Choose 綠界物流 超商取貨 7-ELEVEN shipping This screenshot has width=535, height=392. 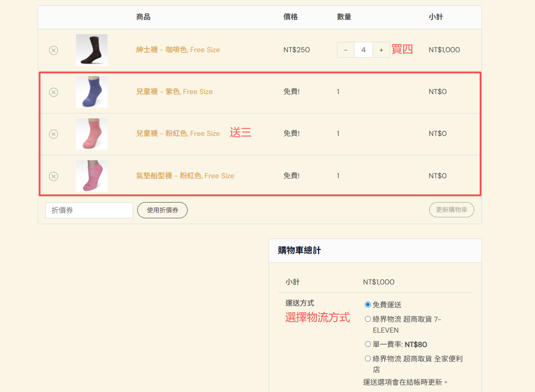[368, 319]
